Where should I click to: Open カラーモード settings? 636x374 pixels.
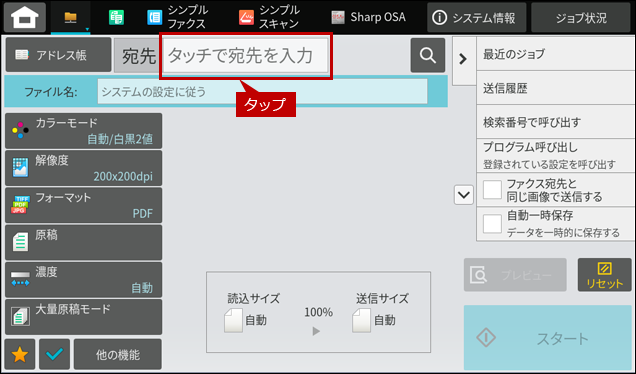click(84, 131)
